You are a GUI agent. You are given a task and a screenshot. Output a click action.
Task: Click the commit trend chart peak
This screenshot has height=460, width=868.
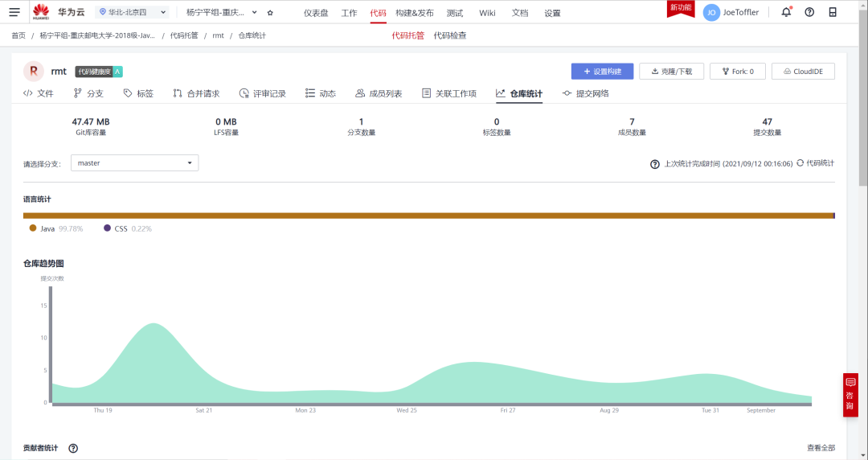tap(152, 323)
